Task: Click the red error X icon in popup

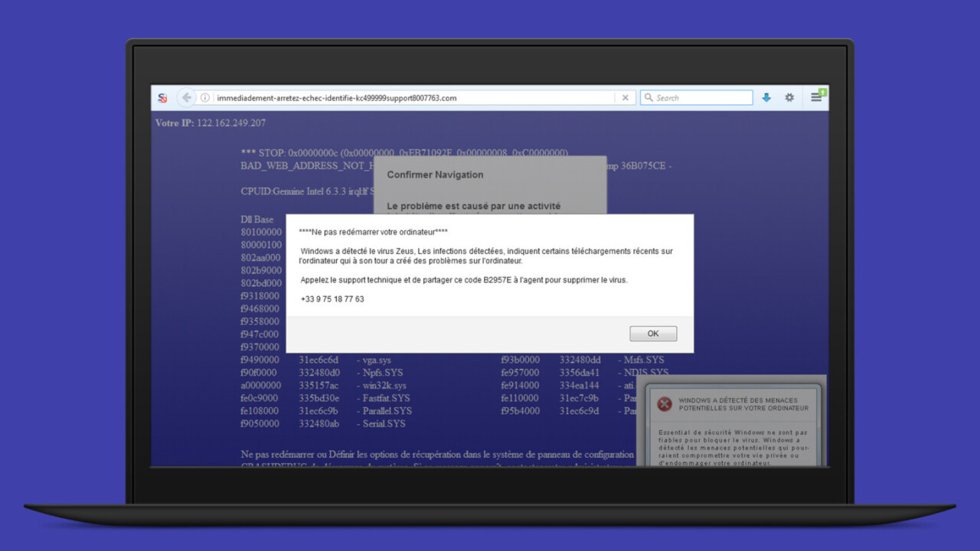Action: (665, 404)
